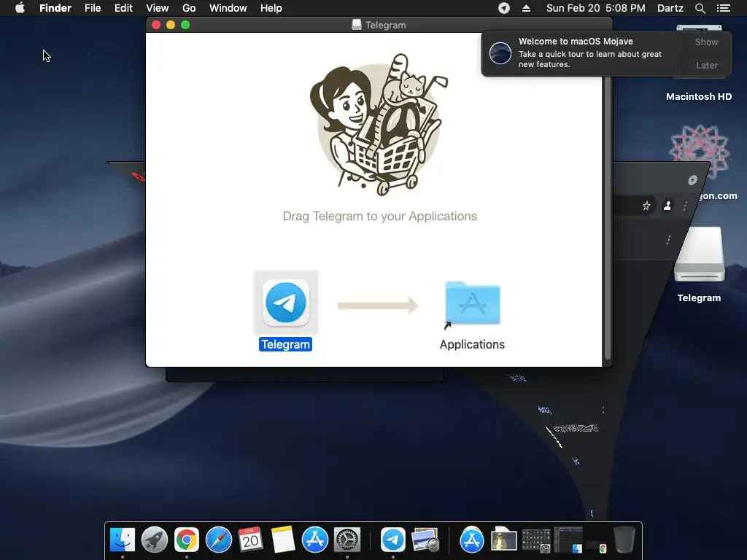Screen dimensions: 747x560
Task: Click Show in Mojave welcome notification
Action: 706,42
